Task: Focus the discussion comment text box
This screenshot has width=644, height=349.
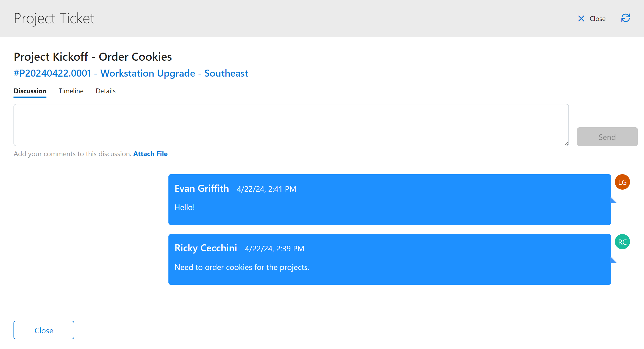Action: click(291, 125)
